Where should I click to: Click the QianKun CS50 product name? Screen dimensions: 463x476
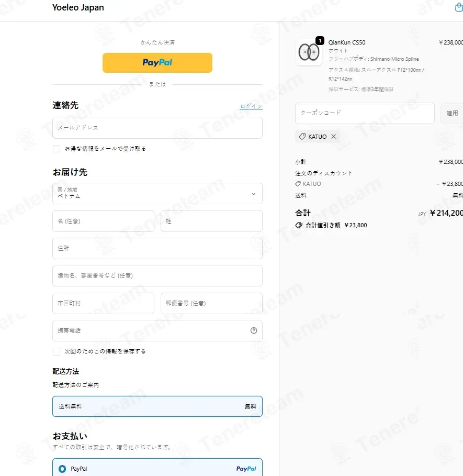(347, 42)
